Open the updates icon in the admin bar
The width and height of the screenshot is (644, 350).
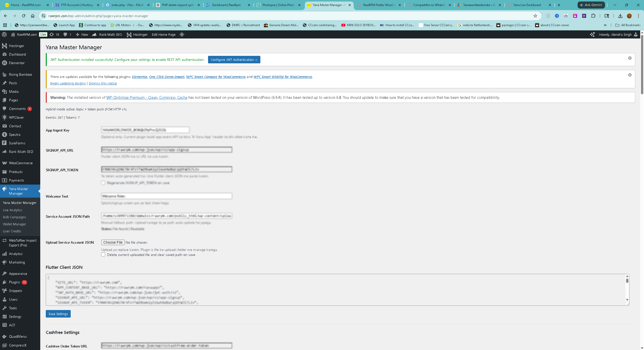[x=52, y=34]
